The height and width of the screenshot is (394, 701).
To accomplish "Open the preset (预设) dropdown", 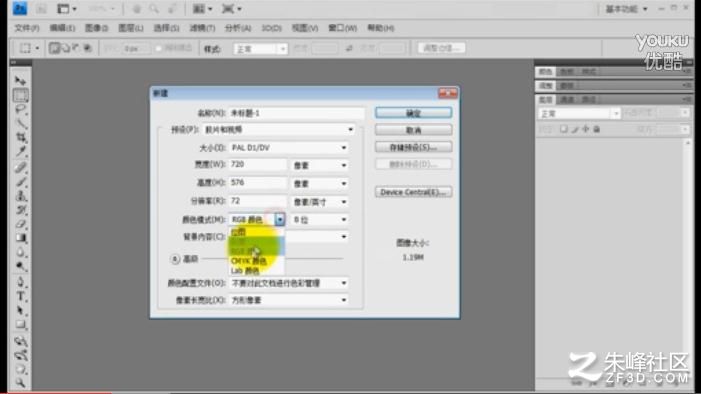I will point(279,130).
